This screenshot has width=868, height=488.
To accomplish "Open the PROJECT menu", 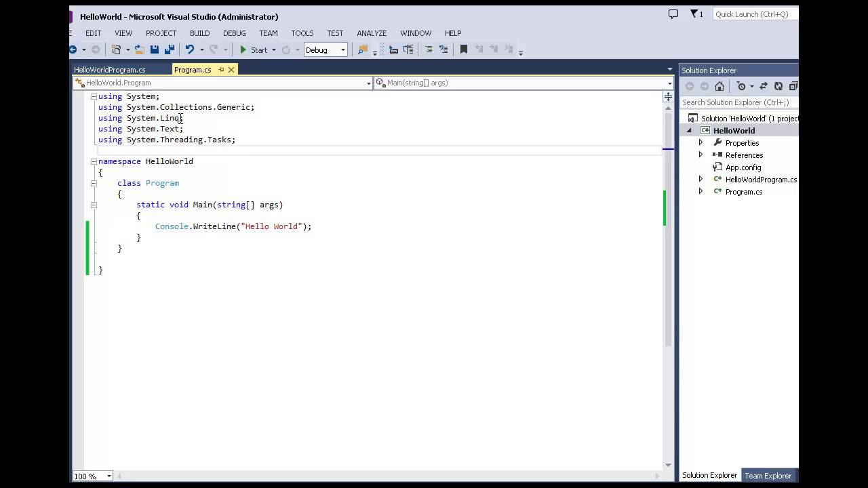I will [x=161, y=33].
